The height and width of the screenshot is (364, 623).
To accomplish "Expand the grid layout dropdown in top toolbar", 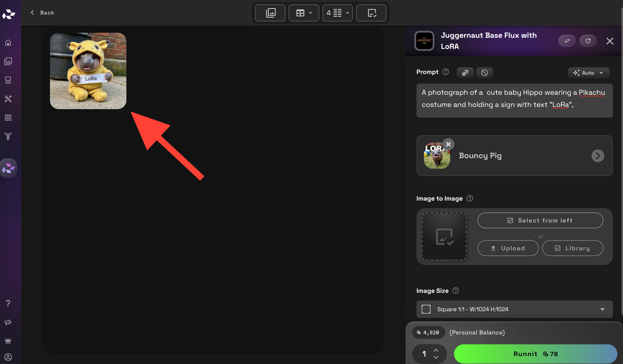I will pos(304,13).
